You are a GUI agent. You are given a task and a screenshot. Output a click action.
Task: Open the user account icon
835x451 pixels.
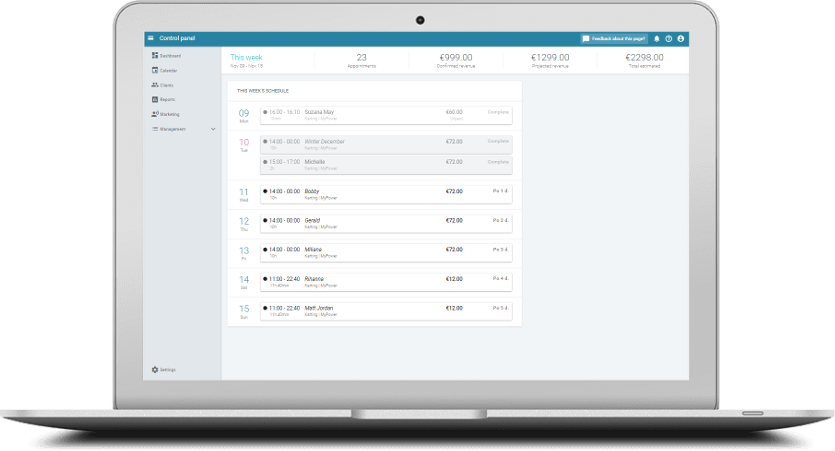click(681, 39)
